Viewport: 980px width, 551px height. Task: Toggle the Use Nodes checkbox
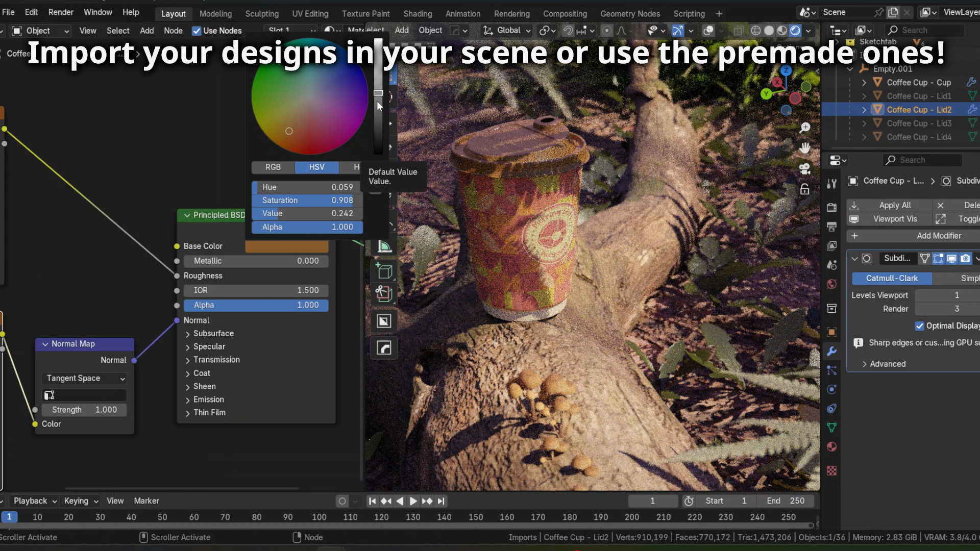(x=197, y=31)
